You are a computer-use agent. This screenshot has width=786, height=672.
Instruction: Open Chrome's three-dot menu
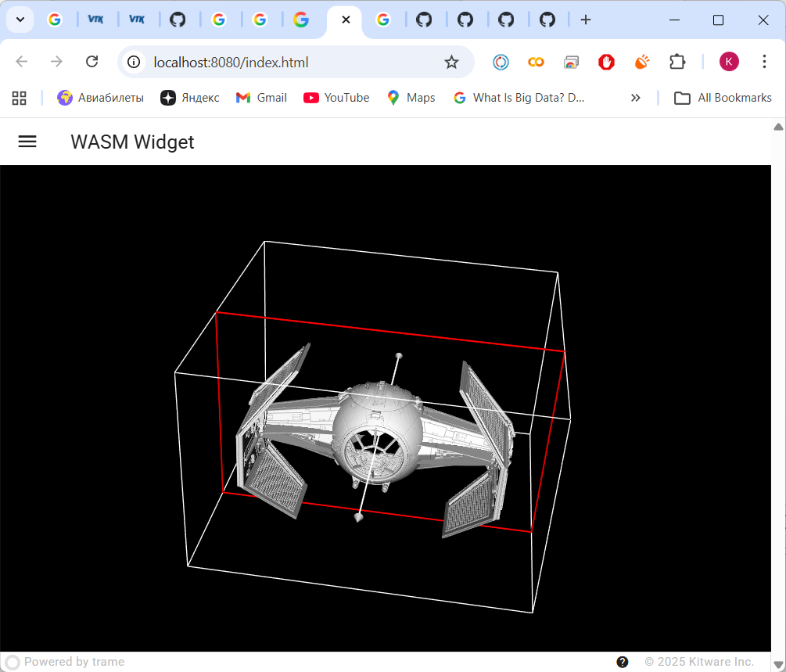764,62
